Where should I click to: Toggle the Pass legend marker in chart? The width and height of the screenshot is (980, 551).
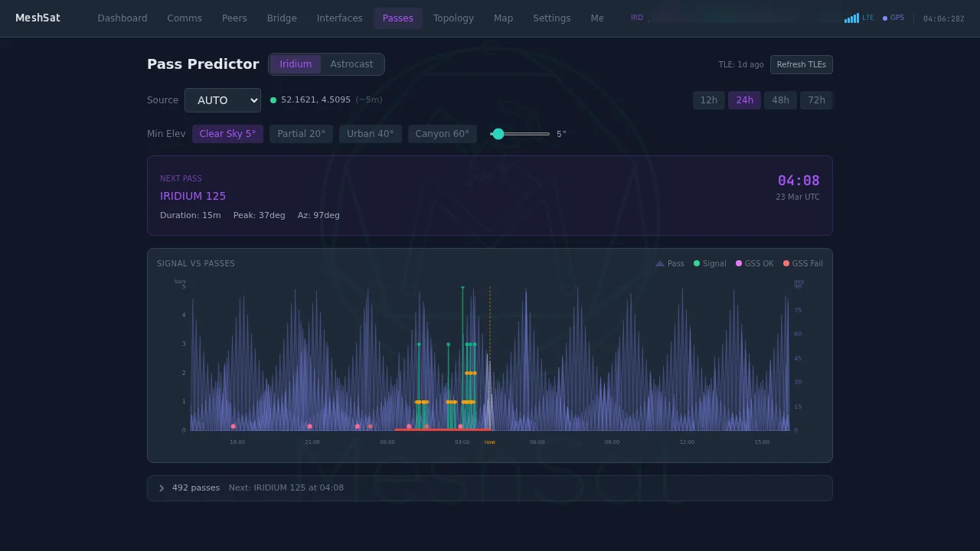point(669,263)
